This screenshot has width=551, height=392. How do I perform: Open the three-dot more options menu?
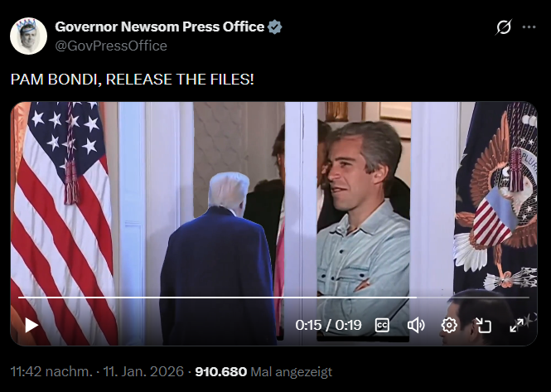pos(529,27)
